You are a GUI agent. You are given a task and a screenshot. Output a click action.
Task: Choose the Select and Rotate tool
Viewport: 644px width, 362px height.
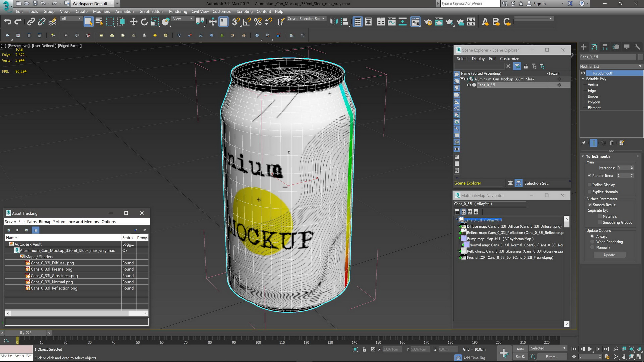point(144,22)
